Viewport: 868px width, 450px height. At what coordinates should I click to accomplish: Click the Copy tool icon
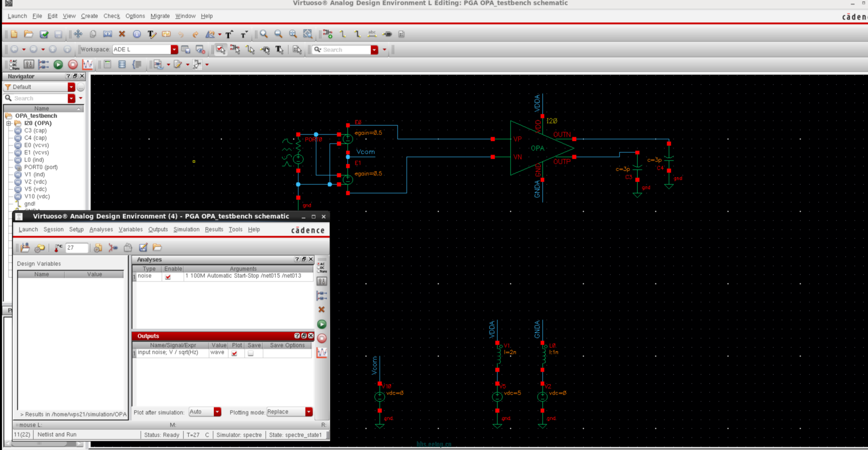[x=93, y=34]
